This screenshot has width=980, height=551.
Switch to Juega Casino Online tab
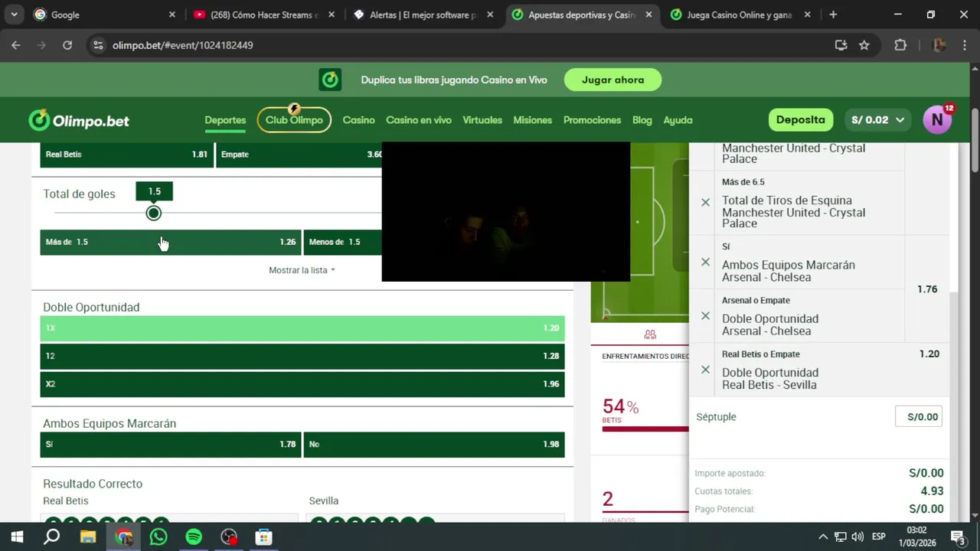(x=739, y=15)
